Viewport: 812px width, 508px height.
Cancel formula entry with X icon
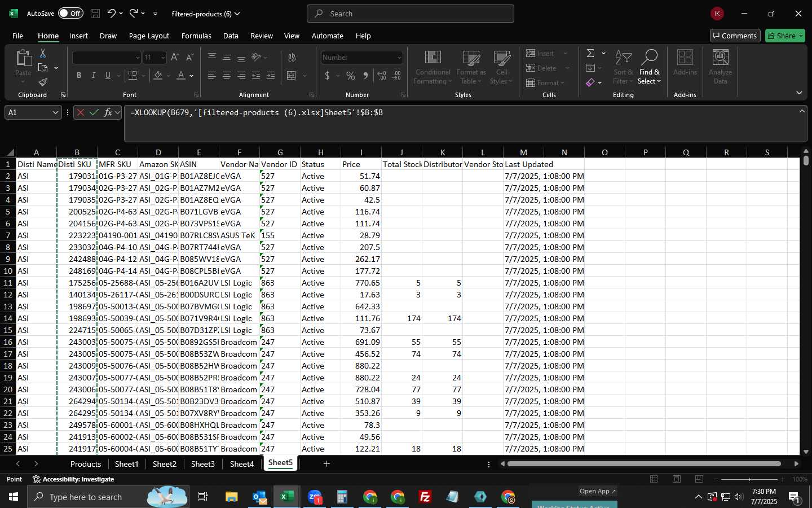[81, 112]
